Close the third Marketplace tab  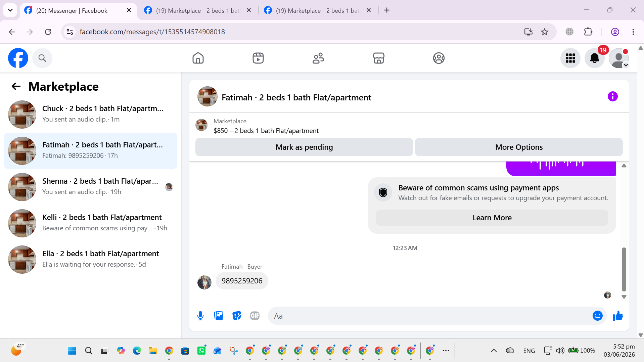pyautogui.click(x=369, y=10)
